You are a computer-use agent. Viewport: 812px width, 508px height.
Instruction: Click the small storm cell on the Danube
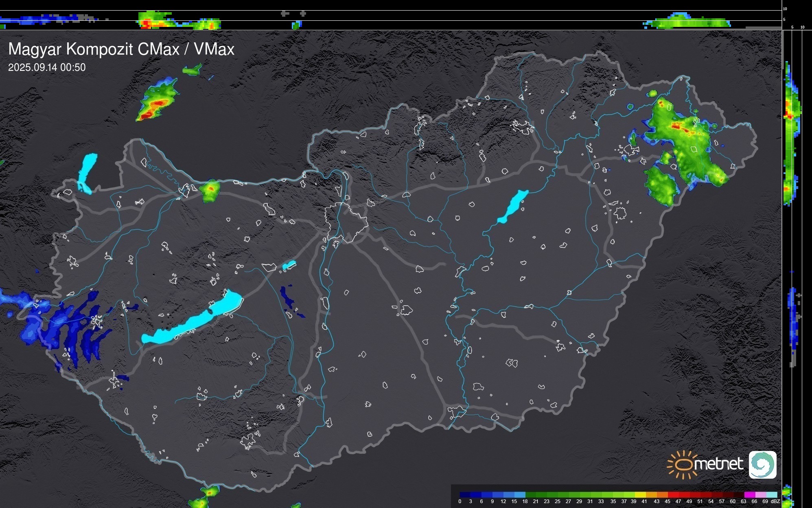tap(211, 190)
